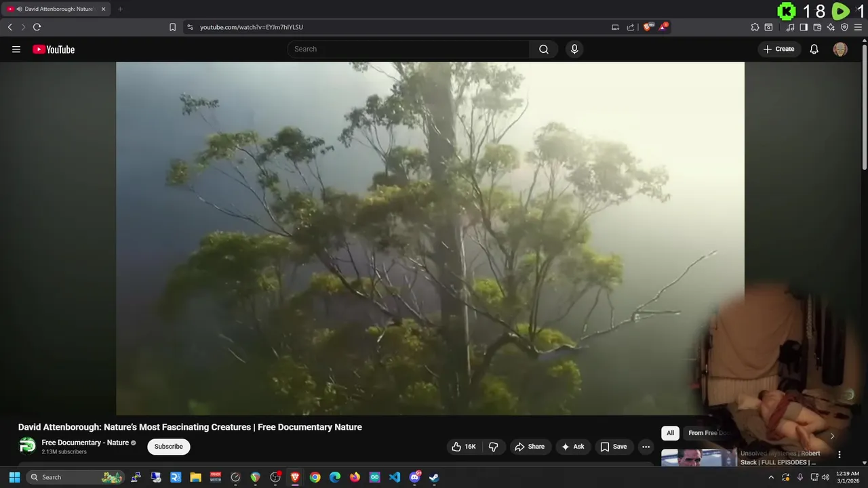The height and width of the screenshot is (488, 868).
Task: Open Steam from taskbar
Action: pyautogui.click(x=435, y=477)
